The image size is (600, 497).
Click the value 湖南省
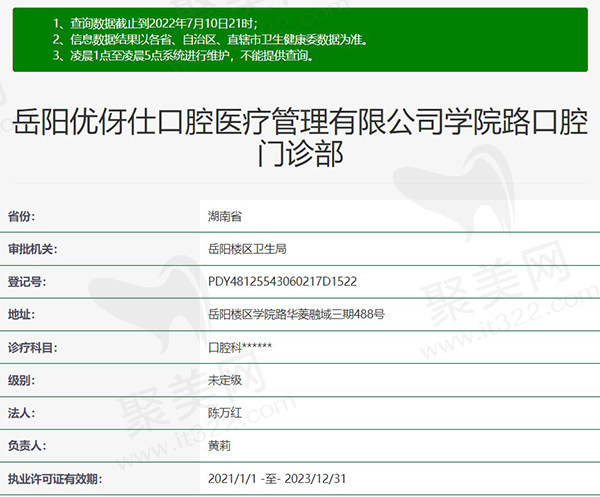coord(225,216)
